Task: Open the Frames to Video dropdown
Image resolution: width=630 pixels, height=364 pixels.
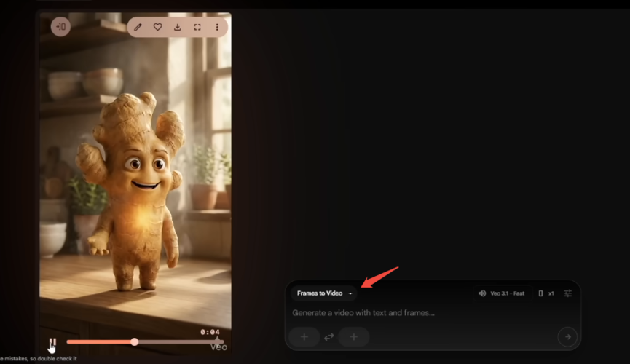Action: point(324,293)
